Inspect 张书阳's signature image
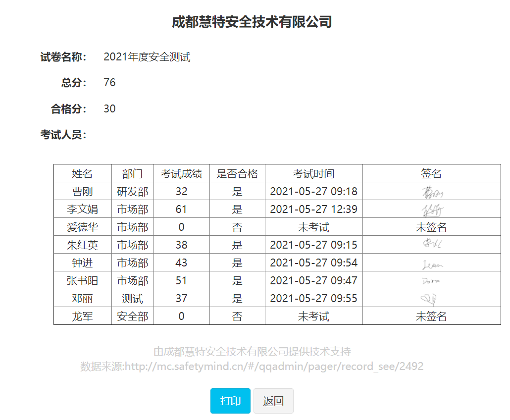 [431, 281]
